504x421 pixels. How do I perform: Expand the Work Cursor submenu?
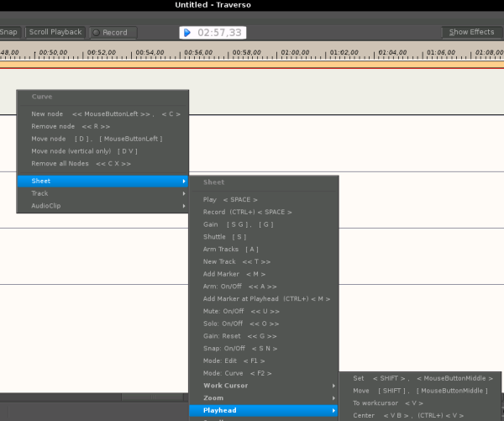[x=264, y=386]
